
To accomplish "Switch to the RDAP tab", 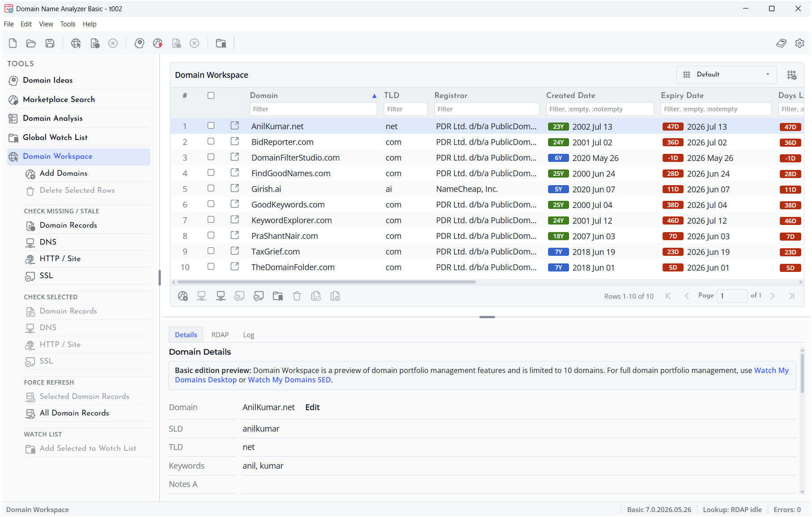I will click(220, 335).
